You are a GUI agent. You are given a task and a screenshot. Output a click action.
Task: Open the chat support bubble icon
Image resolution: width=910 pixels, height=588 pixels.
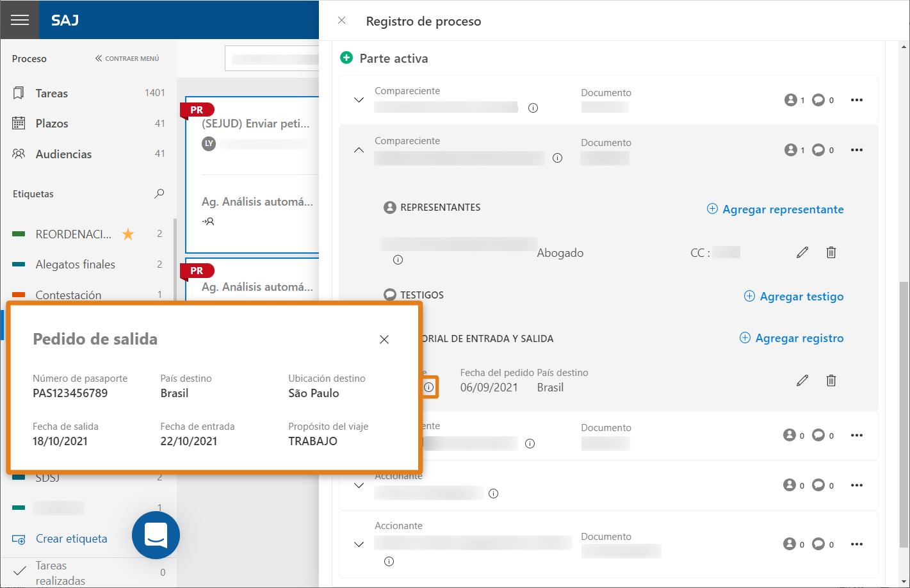point(156,535)
